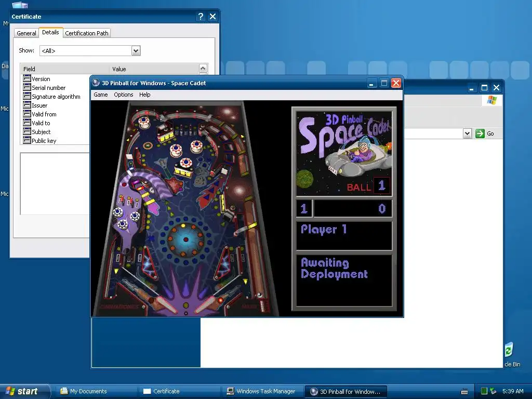Click the Issuer field icon
The width and height of the screenshot is (532, 399).
27,105
